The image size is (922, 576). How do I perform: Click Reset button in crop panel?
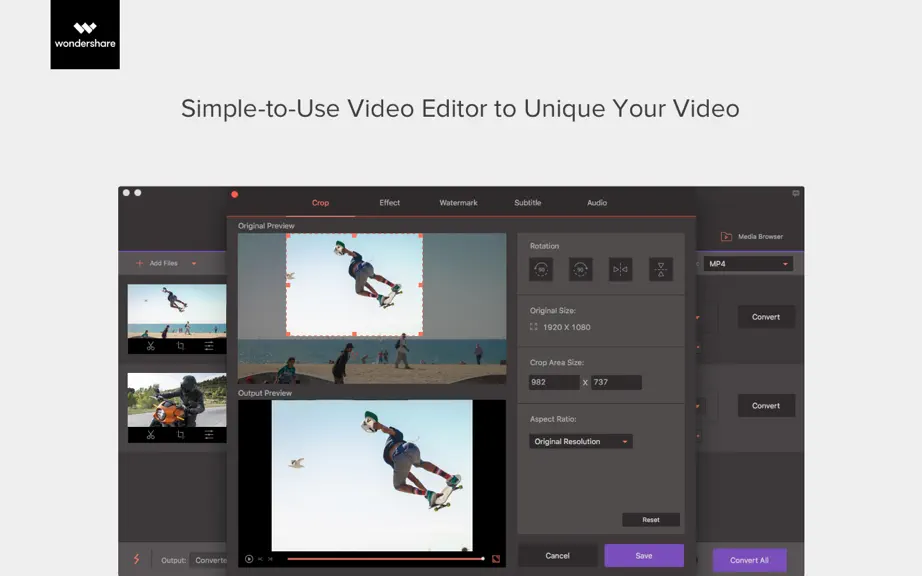coord(651,520)
